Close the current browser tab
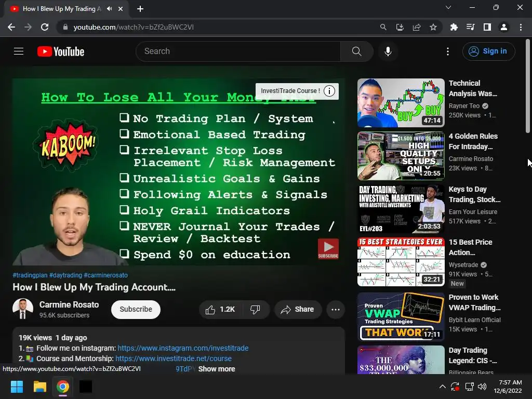532x399 pixels. tap(121, 9)
